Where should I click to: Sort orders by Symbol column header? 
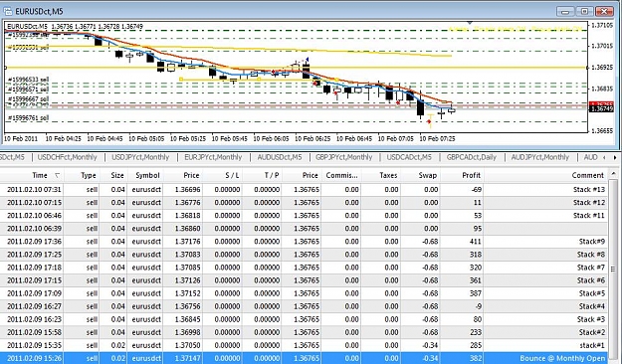(x=144, y=175)
